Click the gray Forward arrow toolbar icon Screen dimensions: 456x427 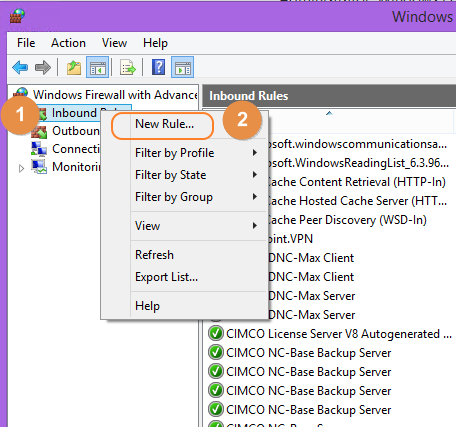[43, 67]
